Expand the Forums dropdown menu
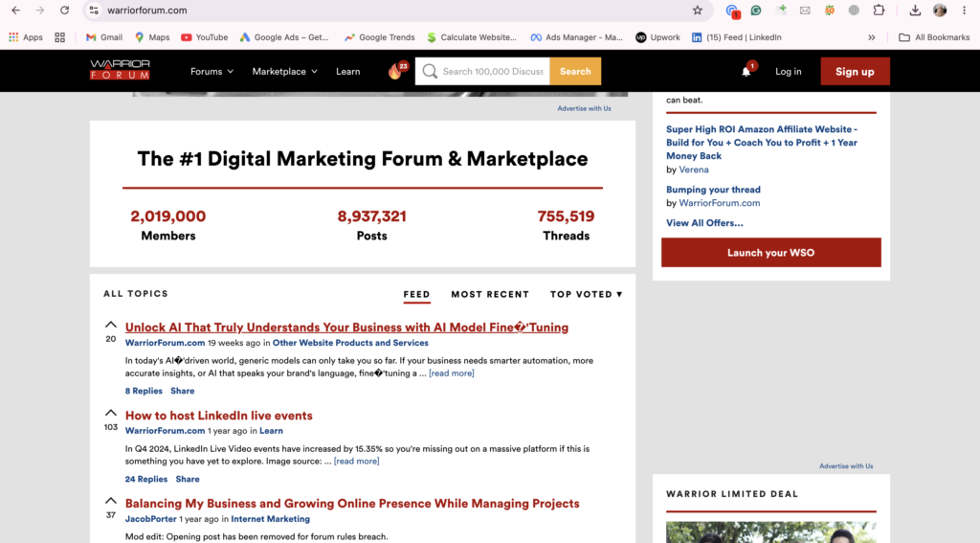 (x=212, y=71)
